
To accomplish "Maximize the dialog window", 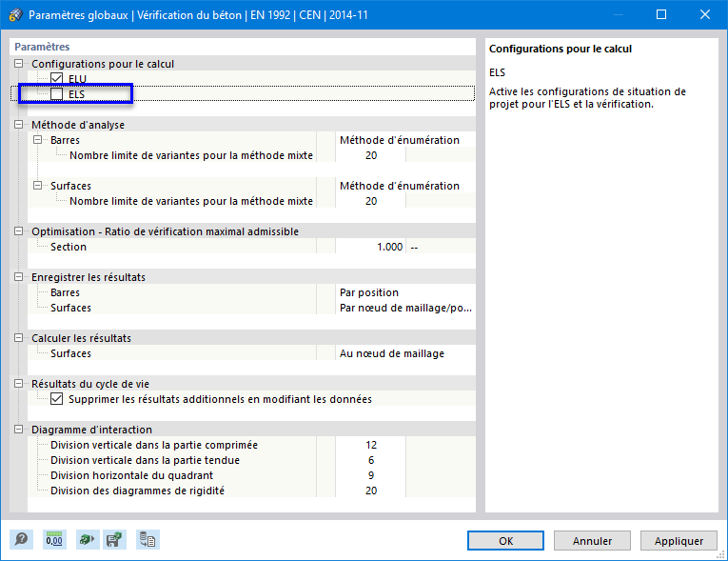I will [x=661, y=15].
